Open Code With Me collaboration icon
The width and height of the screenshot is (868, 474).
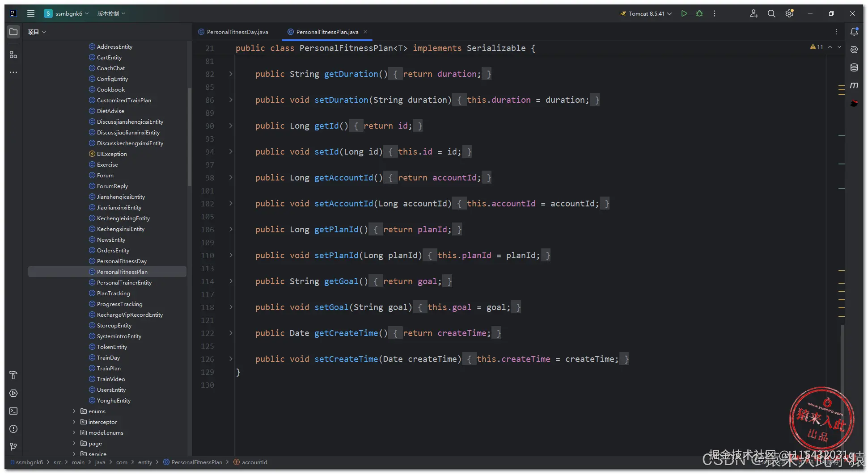[x=754, y=13]
